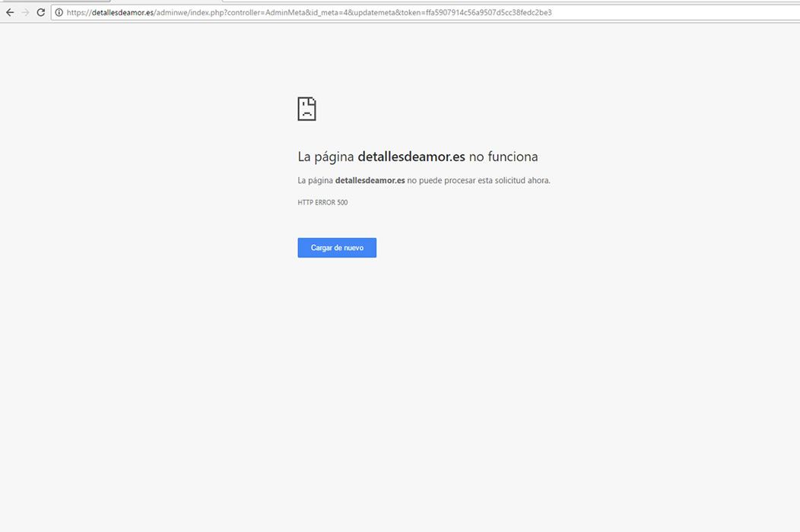Image resolution: width=800 pixels, height=532 pixels.
Task: Click the heading 'La página detallesdeamor.es no funciona'
Action: click(x=417, y=157)
